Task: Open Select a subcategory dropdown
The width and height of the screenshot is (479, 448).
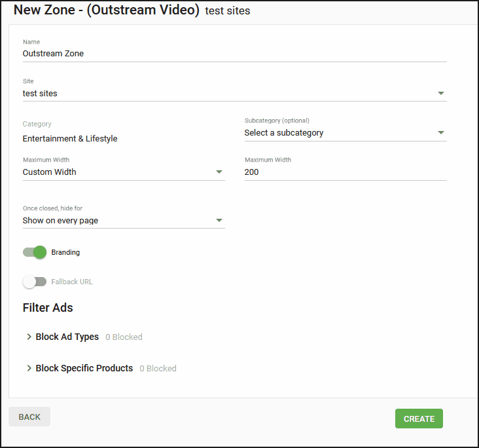Action: pyautogui.click(x=346, y=133)
